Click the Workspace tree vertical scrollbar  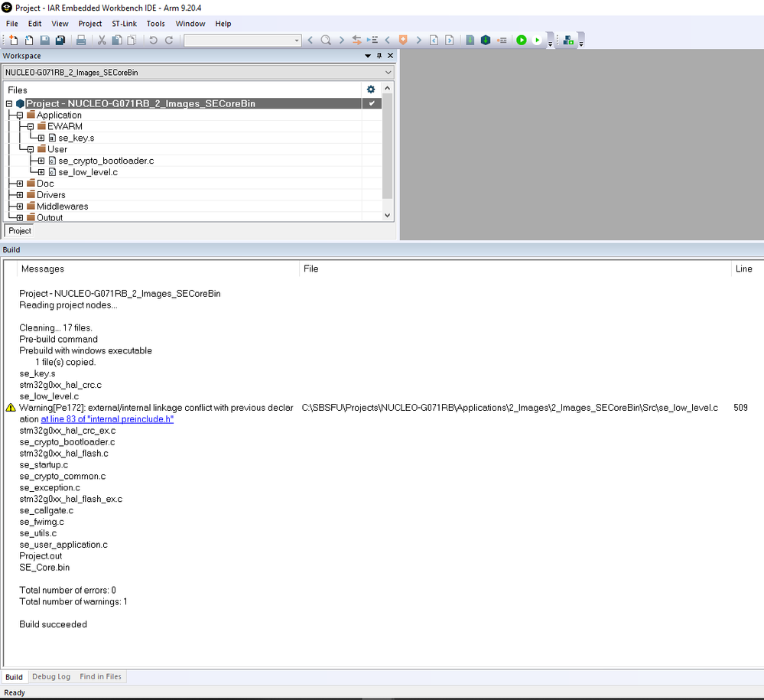click(x=388, y=146)
